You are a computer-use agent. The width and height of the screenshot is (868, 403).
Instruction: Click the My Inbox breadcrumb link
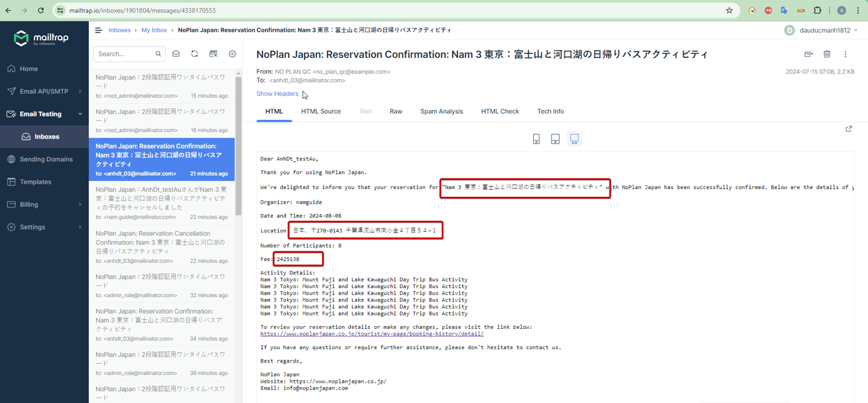point(154,30)
